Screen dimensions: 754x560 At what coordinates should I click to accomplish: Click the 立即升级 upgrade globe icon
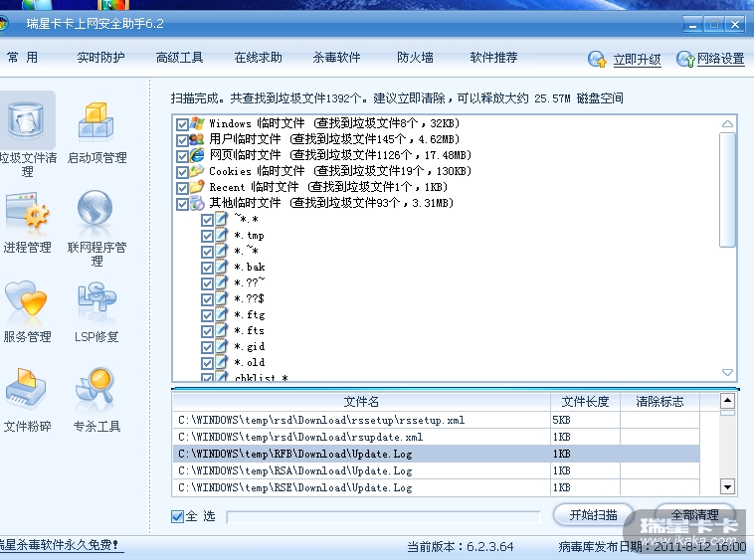(x=597, y=59)
